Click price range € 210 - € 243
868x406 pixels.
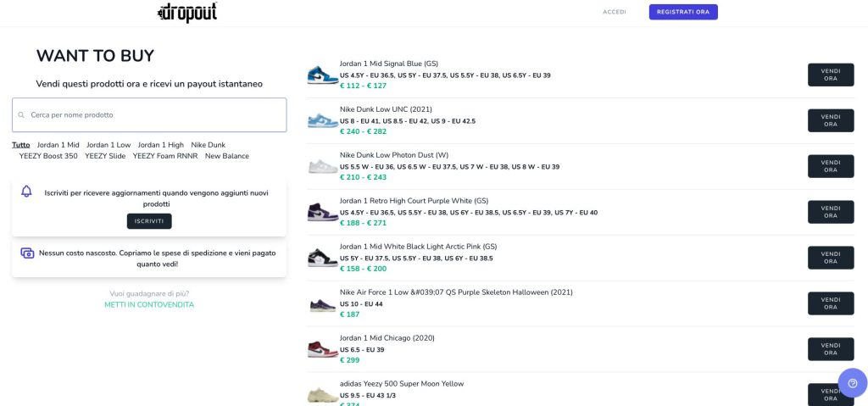pyautogui.click(x=363, y=177)
